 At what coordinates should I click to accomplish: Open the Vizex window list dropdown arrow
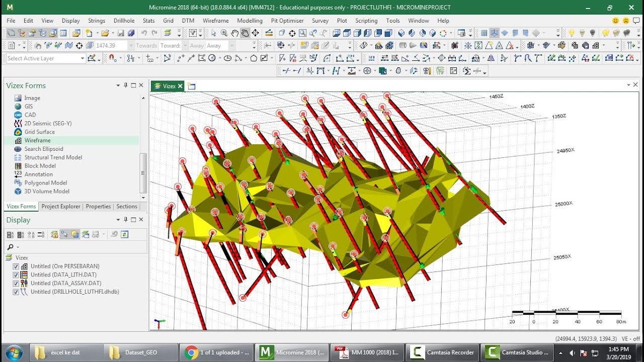point(628,85)
